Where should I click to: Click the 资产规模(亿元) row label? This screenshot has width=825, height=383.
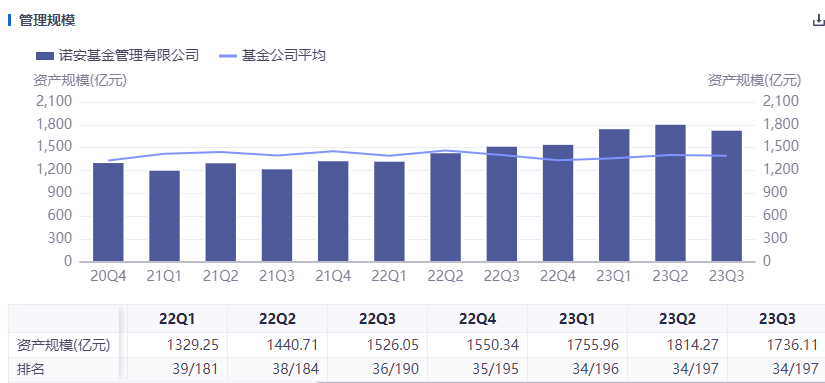tap(63, 345)
